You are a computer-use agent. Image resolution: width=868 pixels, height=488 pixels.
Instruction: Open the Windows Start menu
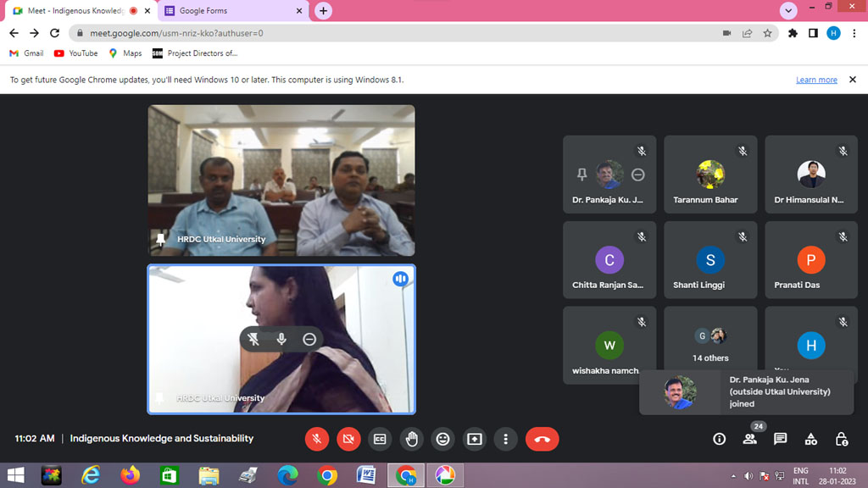point(15,475)
